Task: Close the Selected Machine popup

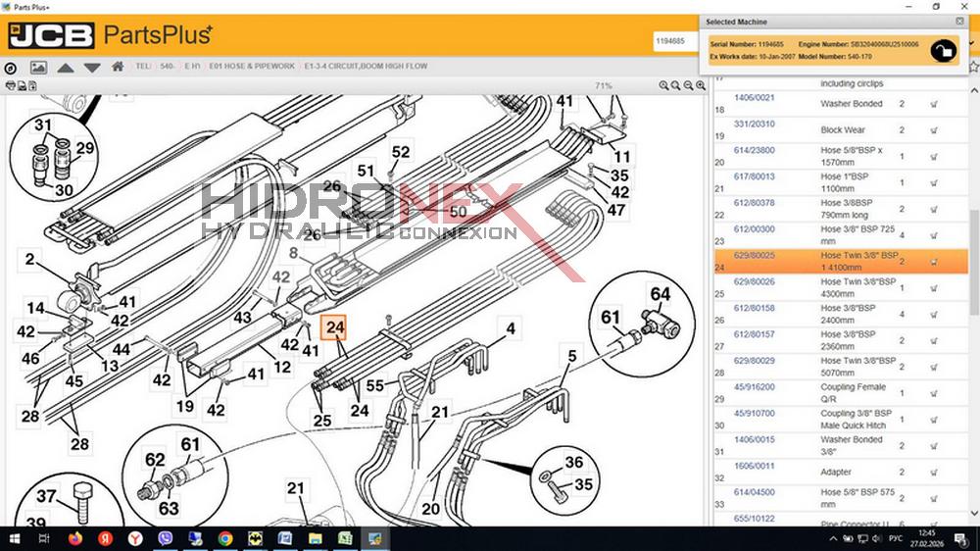Action: [959, 21]
